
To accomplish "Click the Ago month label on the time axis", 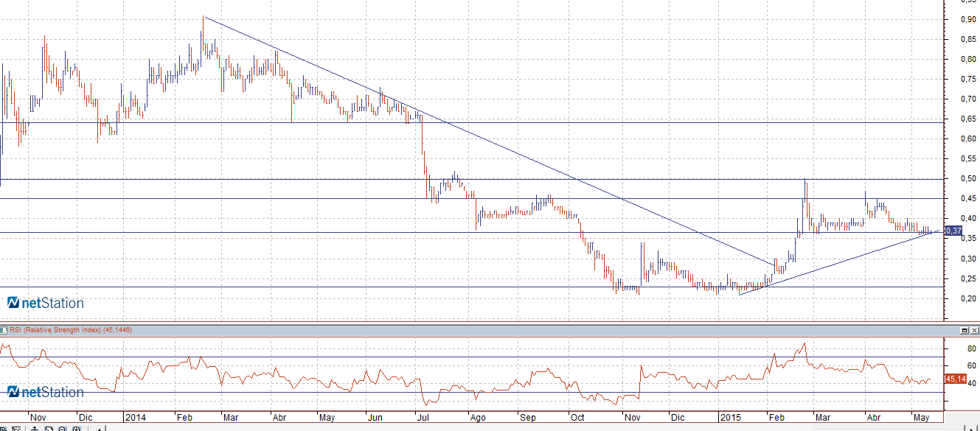I will [478, 417].
